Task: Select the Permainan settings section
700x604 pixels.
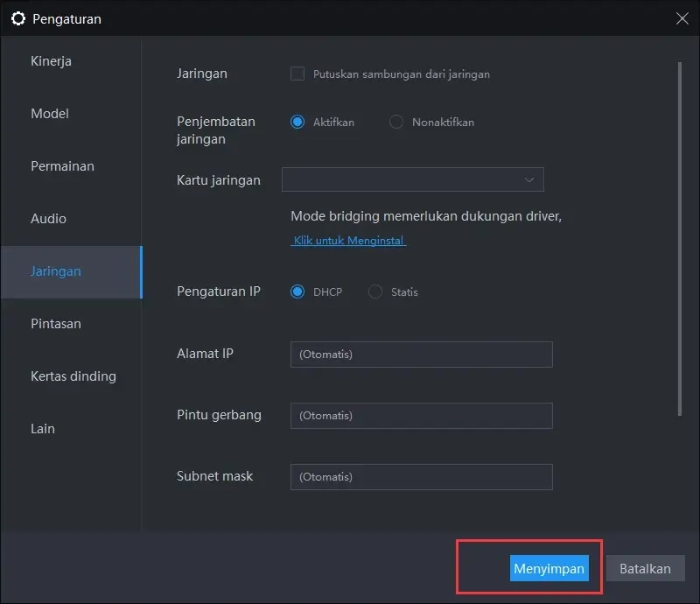Action: coord(62,165)
